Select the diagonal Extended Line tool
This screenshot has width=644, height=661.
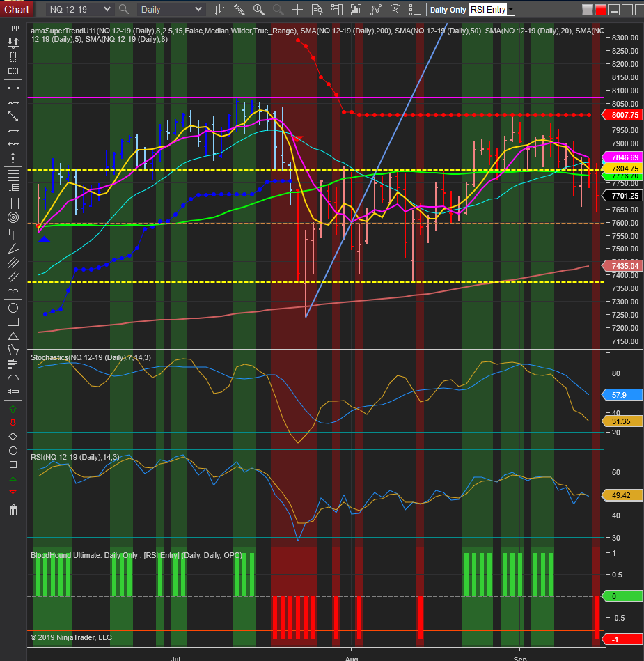coord(13,116)
